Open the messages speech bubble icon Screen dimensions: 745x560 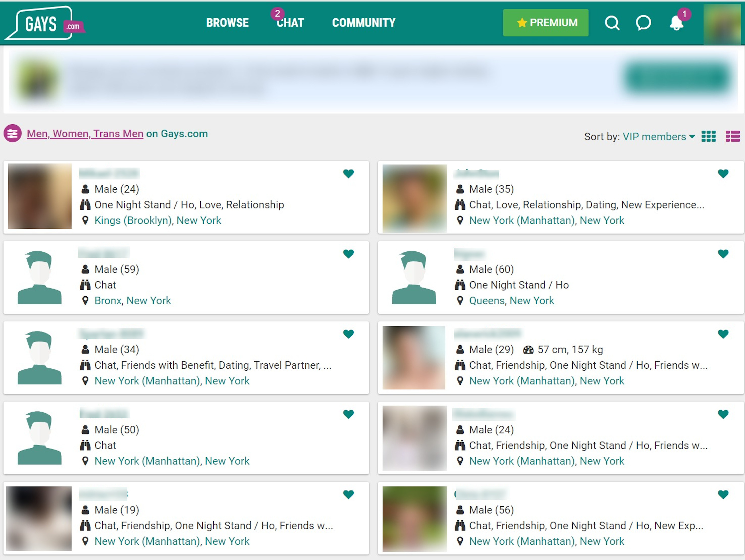click(x=643, y=23)
